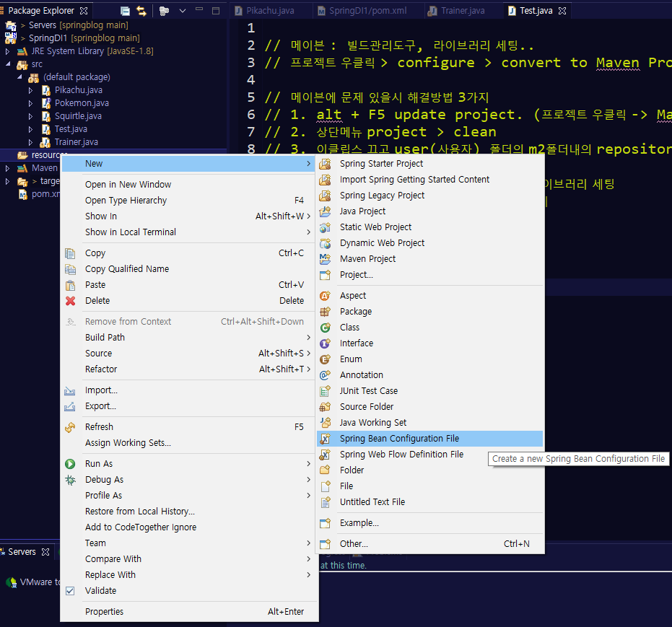Click the Package icon in New submenu
This screenshot has height=627, width=672.
pos(326,312)
